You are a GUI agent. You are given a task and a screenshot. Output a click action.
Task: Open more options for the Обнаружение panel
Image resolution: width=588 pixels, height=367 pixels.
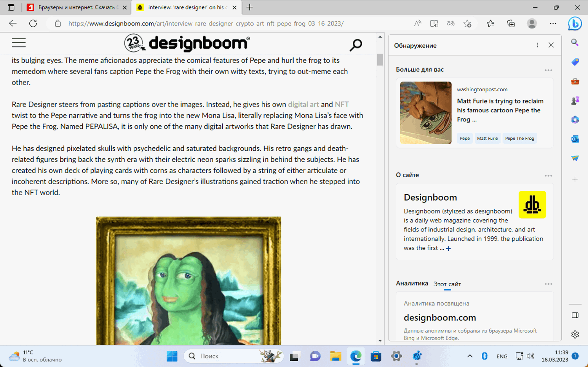click(x=537, y=45)
